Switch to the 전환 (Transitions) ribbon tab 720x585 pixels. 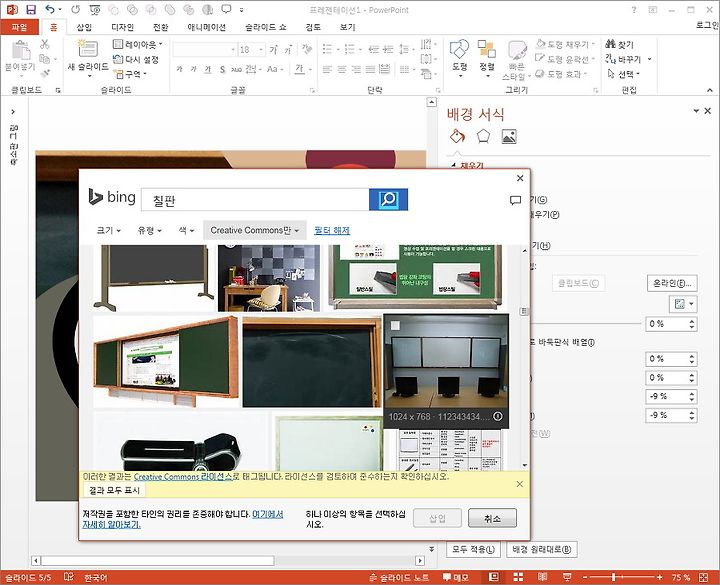tap(160, 27)
